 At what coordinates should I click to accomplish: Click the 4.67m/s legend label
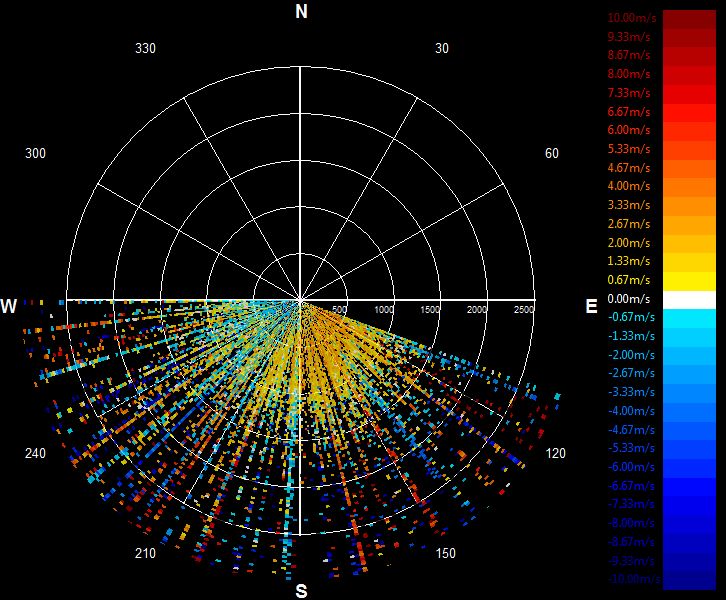[629, 168]
